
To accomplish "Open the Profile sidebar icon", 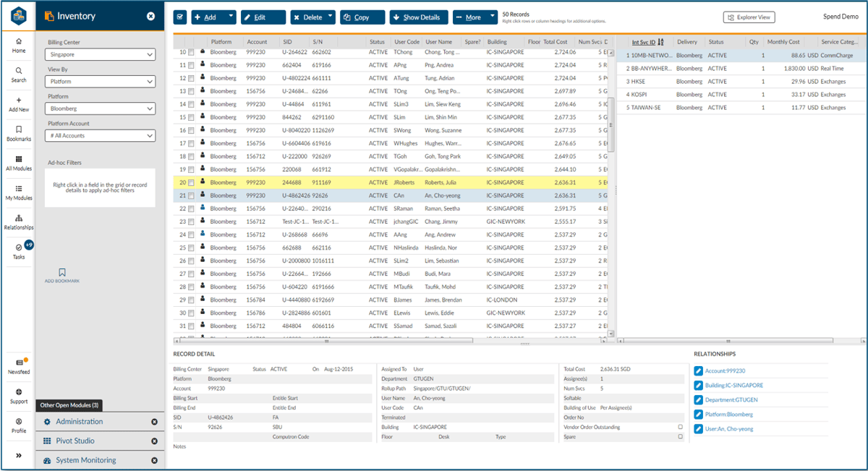I will 19,421.
